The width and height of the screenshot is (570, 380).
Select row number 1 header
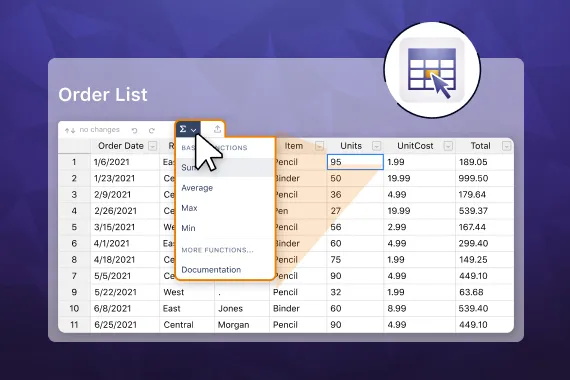point(74,162)
